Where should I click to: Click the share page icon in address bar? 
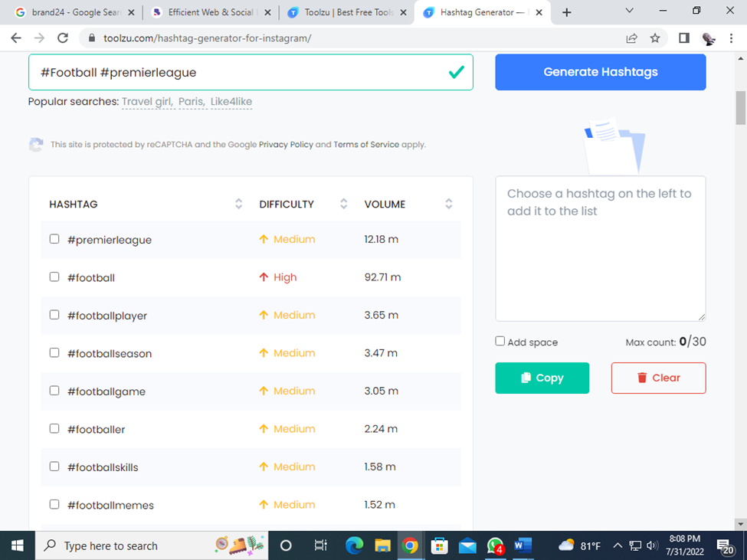point(632,38)
